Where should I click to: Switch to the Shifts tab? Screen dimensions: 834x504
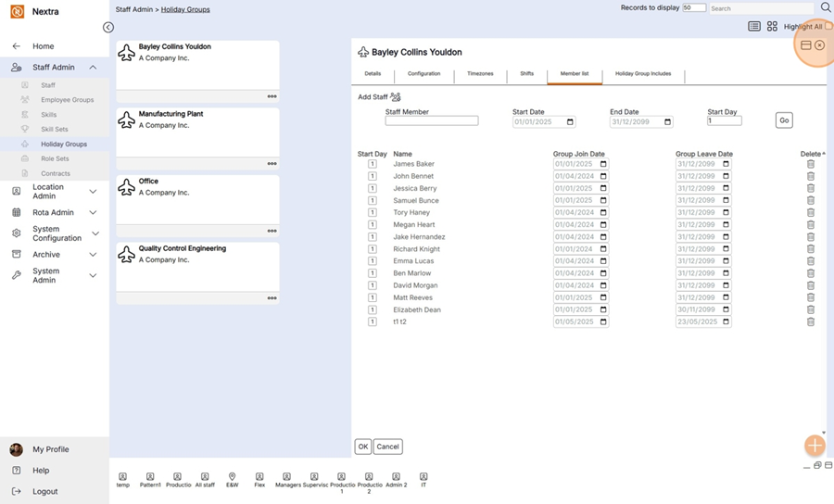tap(526, 74)
